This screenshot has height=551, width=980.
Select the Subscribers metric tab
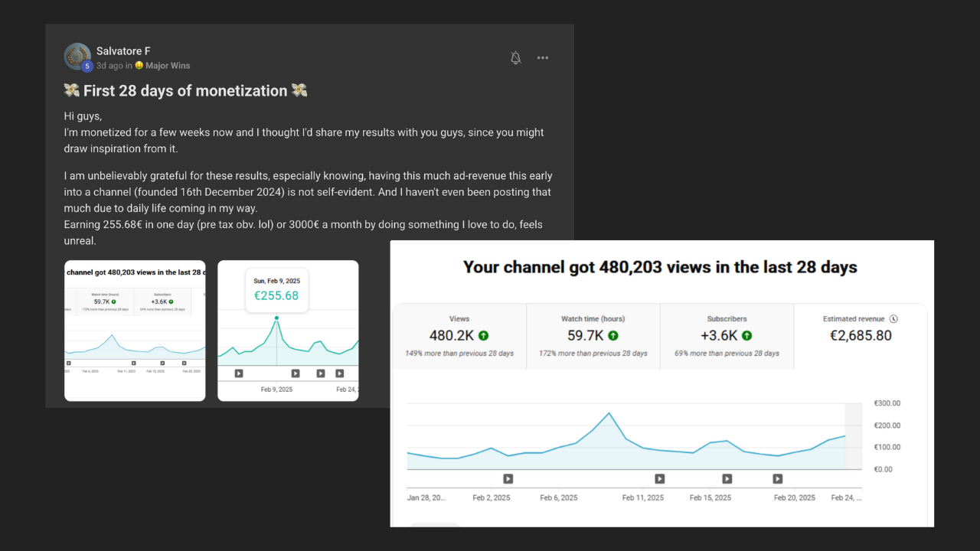tap(727, 335)
